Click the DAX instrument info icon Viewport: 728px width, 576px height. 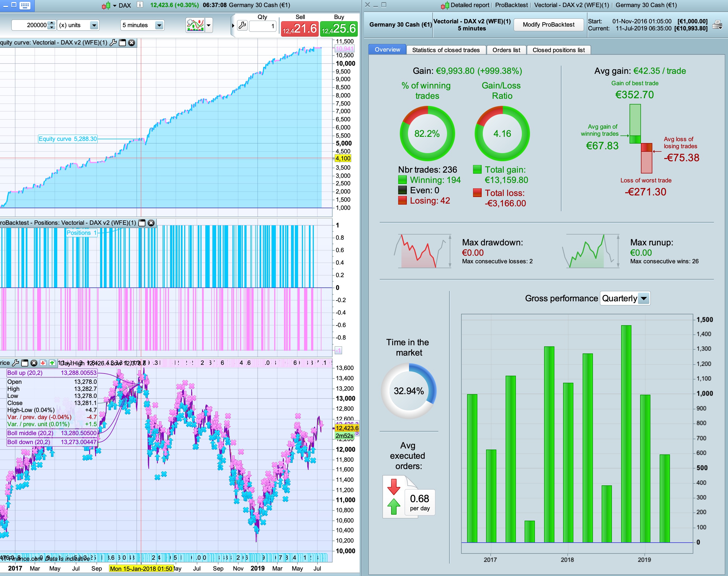140,5
